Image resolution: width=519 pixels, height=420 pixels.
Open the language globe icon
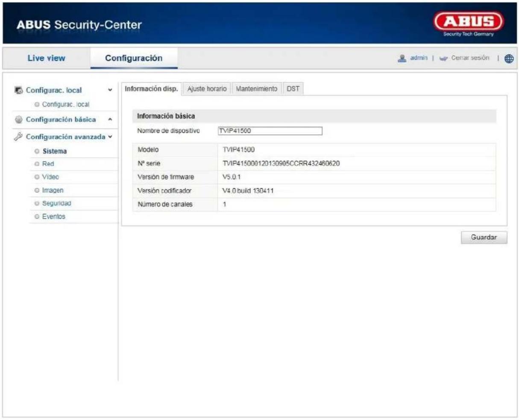(509, 58)
